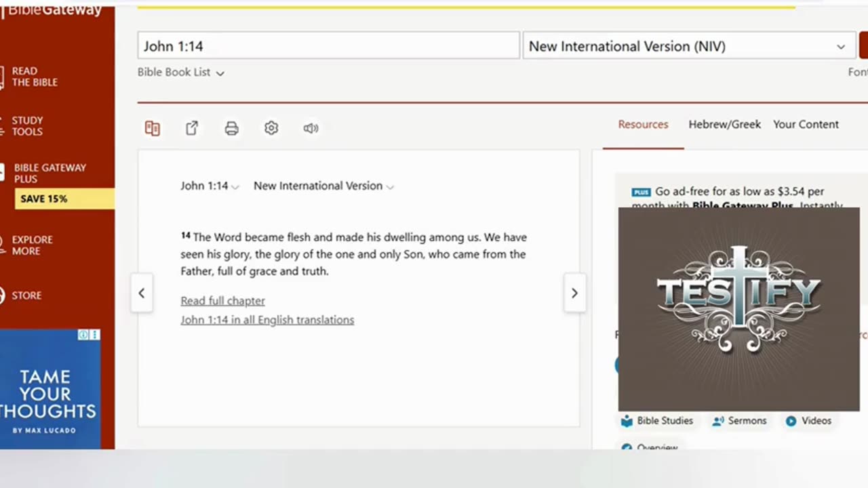Open Bible Gateway Plus menu

click(50, 174)
